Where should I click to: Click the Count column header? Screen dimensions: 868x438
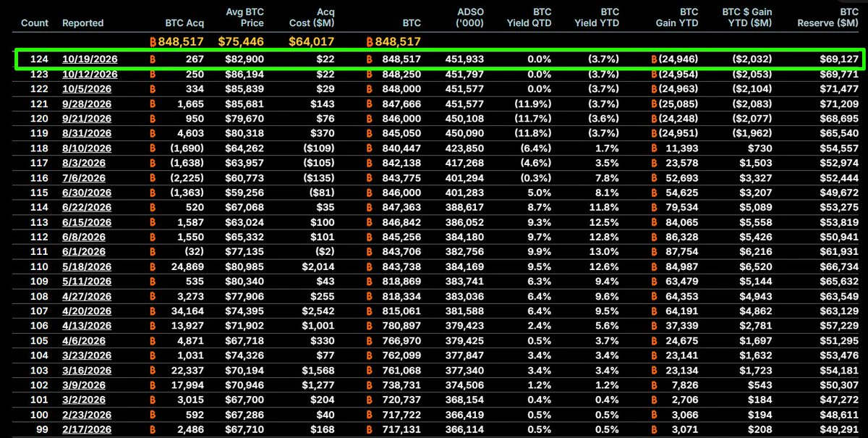35,23
